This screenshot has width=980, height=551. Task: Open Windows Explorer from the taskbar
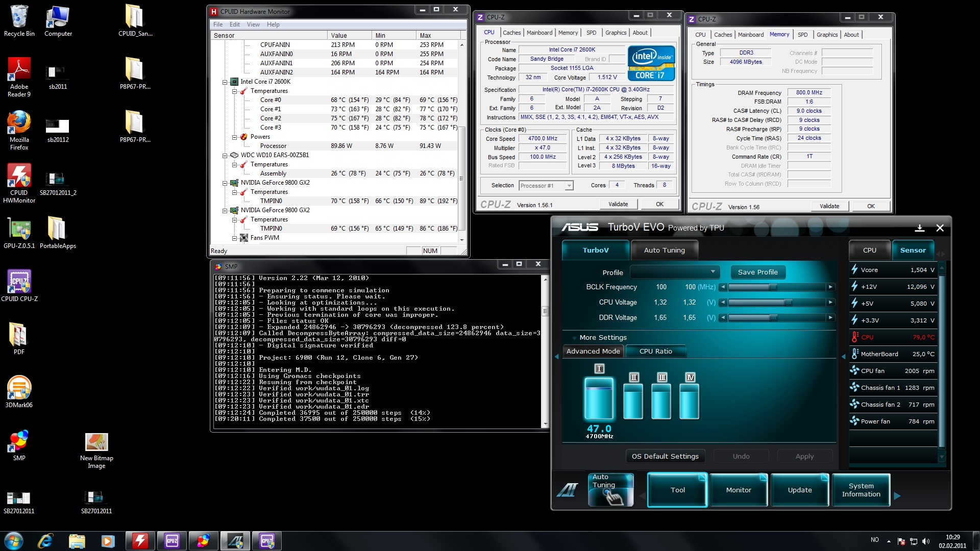[77, 541]
